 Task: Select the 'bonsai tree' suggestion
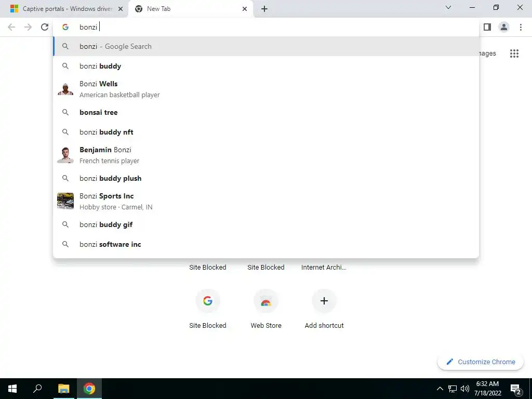click(x=266, y=112)
